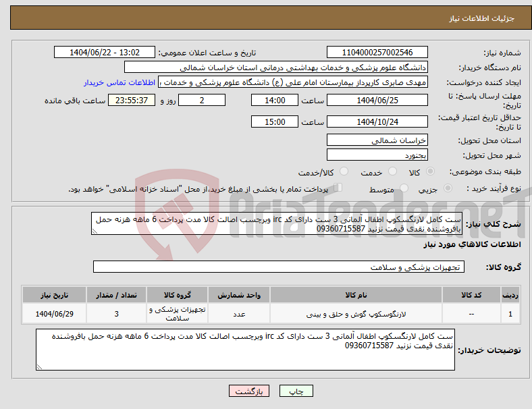Screen dimensions: 532x409
Task: Click the بازگشت (back) button
Action: pos(249,391)
